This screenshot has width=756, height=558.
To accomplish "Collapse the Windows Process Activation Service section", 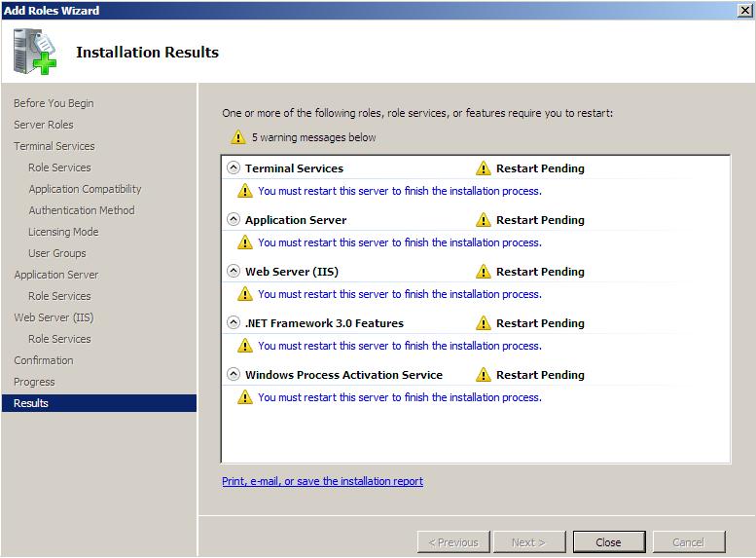I will (234, 374).
